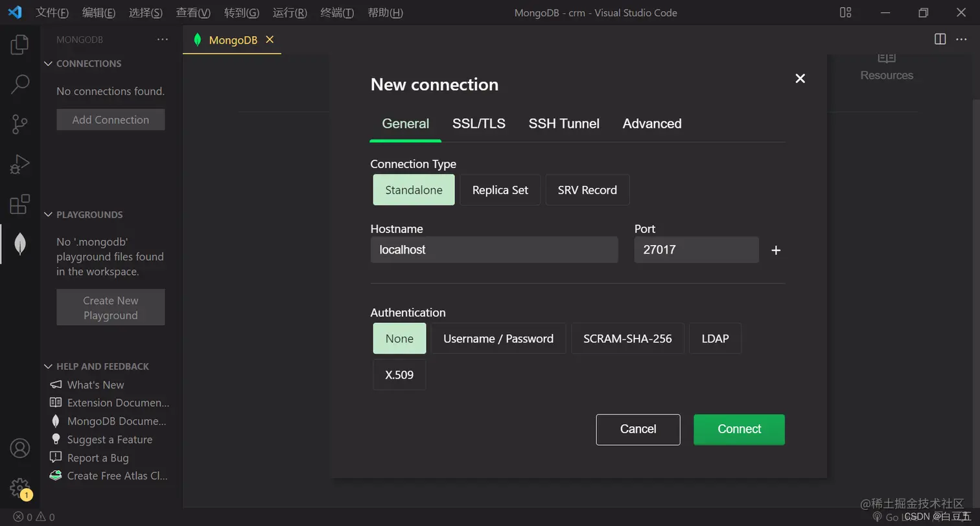Image resolution: width=980 pixels, height=526 pixels.
Task: Select the MongoDB leaf icon in activity bar
Action: point(19,244)
